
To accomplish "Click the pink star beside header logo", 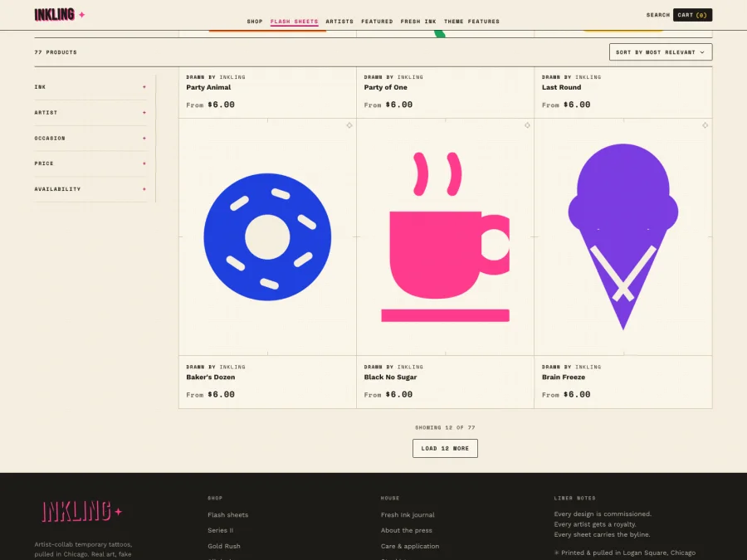I will [82, 15].
